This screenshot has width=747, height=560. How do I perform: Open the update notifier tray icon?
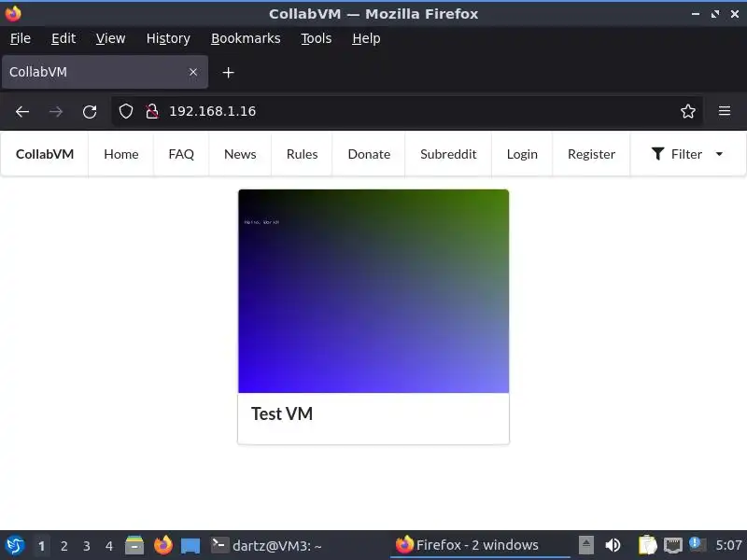(x=698, y=545)
